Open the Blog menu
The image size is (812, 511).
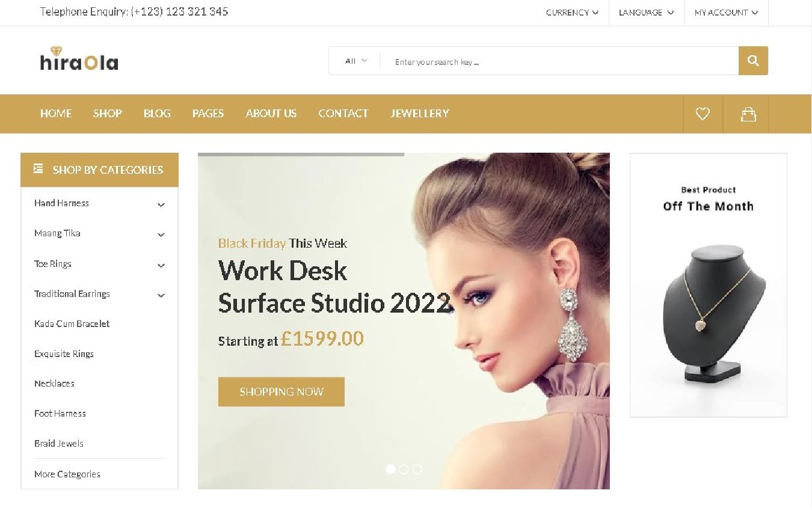(x=157, y=114)
